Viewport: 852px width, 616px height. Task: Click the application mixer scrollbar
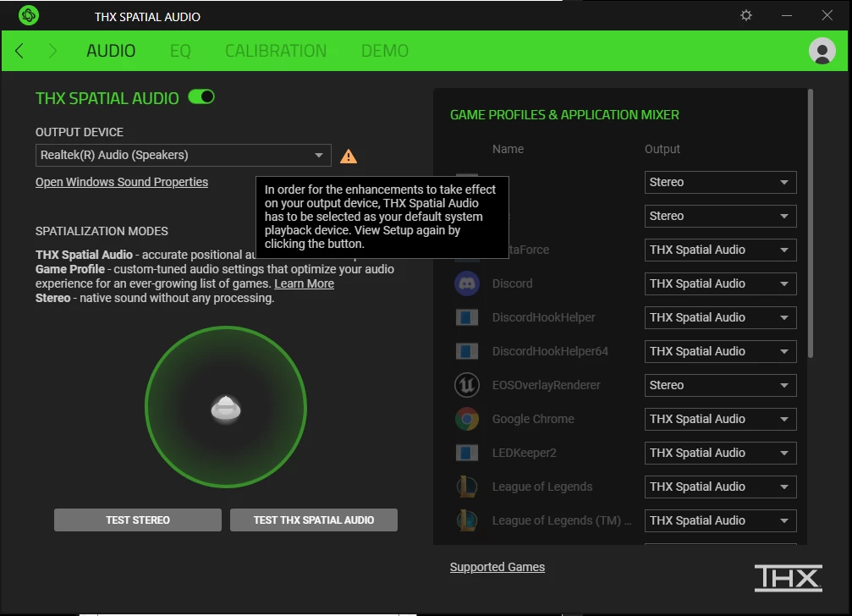point(811,223)
